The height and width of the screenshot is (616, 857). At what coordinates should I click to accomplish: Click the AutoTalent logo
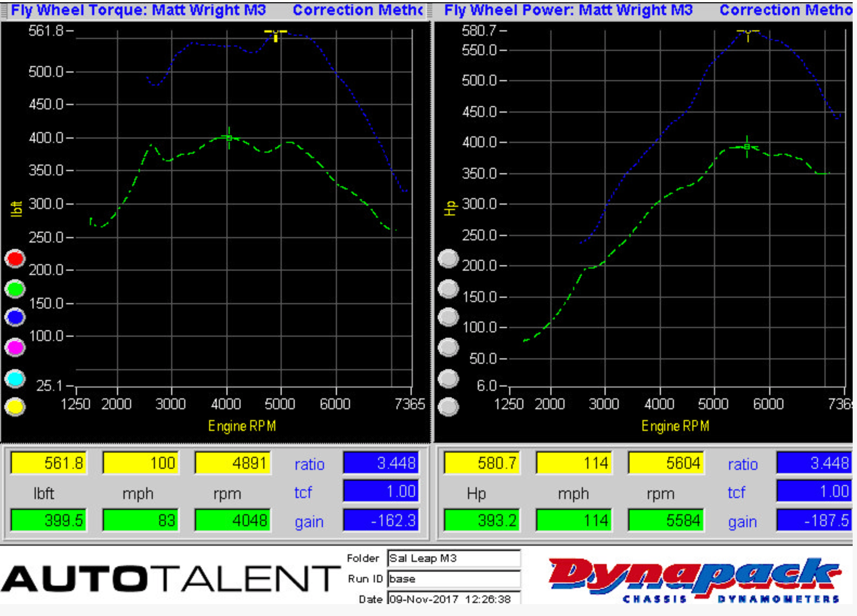(x=169, y=579)
